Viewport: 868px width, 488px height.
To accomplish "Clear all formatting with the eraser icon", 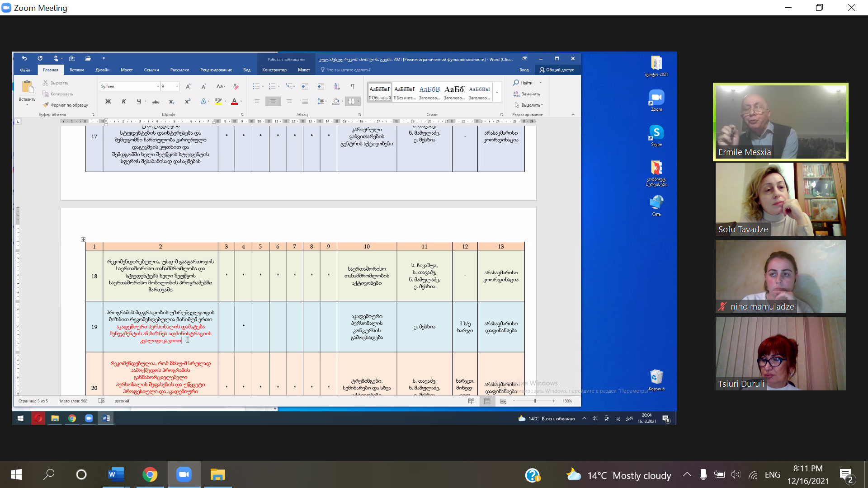I will coord(236,86).
